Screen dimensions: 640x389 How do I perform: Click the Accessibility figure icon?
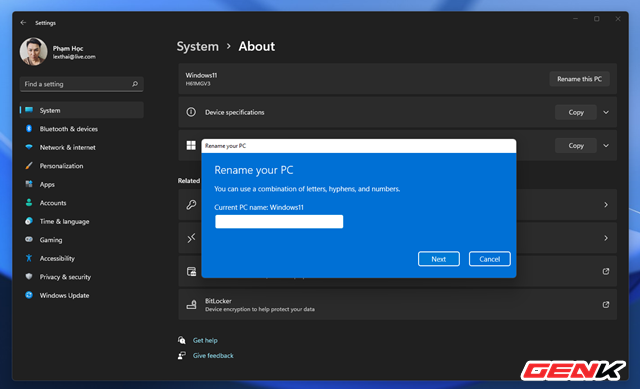pyautogui.click(x=29, y=258)
